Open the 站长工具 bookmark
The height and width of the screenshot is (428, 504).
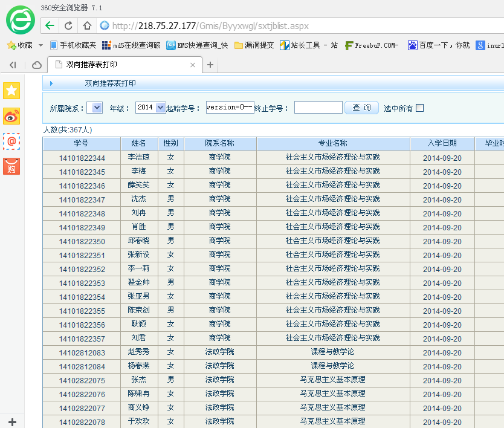(x=309, y=45)
